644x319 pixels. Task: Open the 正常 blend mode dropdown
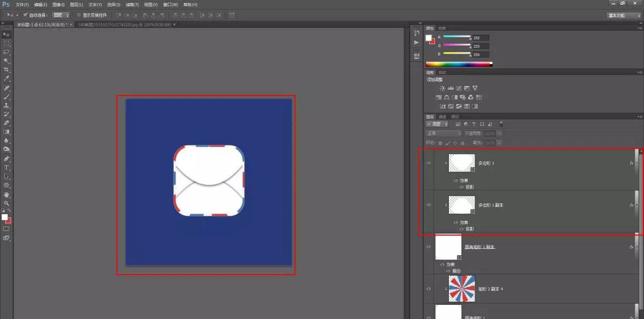click(x=443, y=133)
